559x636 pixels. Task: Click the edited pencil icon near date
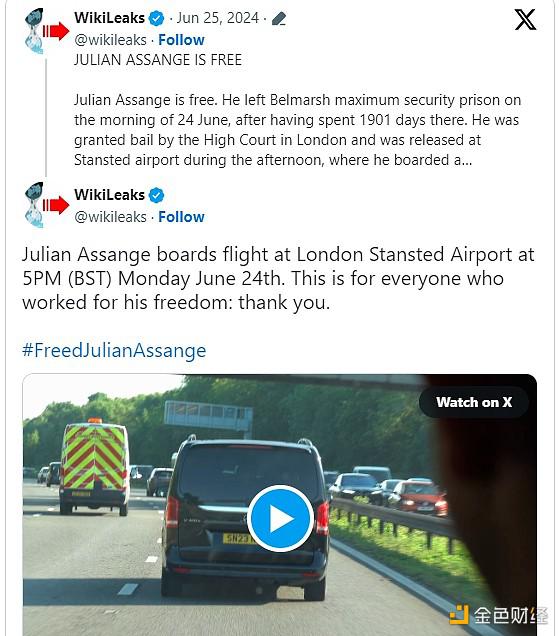click(x=279, y=19)
